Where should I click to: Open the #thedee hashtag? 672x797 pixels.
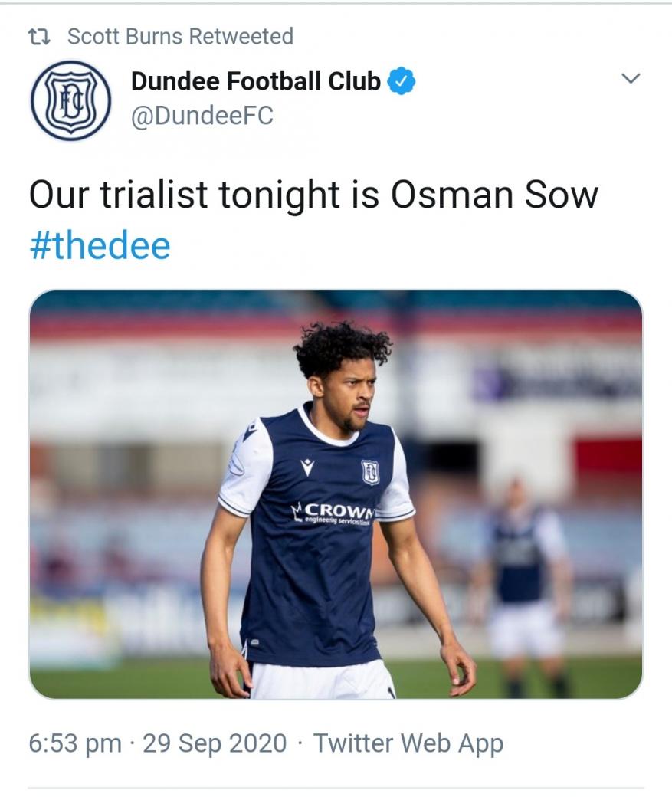(x=100, y=245)
